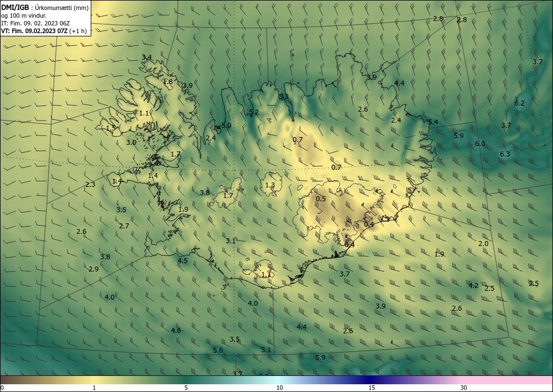Click the map value '5.3'

pyautogui.click(x=284, y=96)
